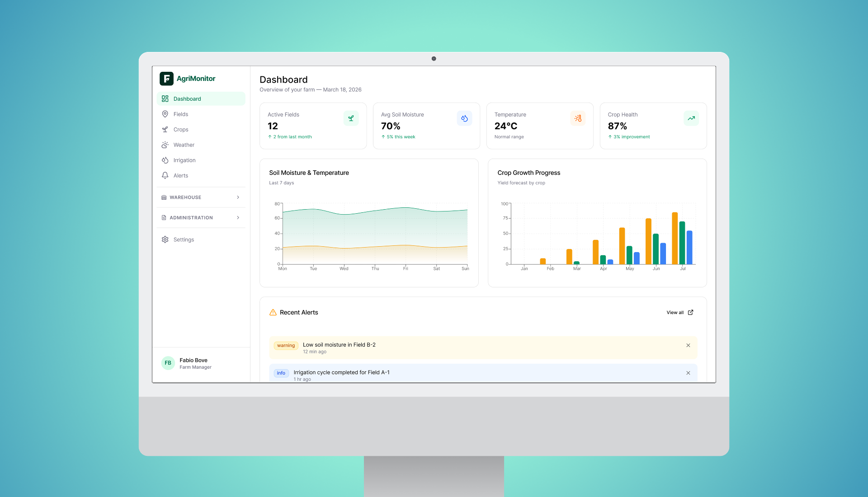Expand the ADMINISTRATION section chevron
868x497 pixels.
pos(238,218)
